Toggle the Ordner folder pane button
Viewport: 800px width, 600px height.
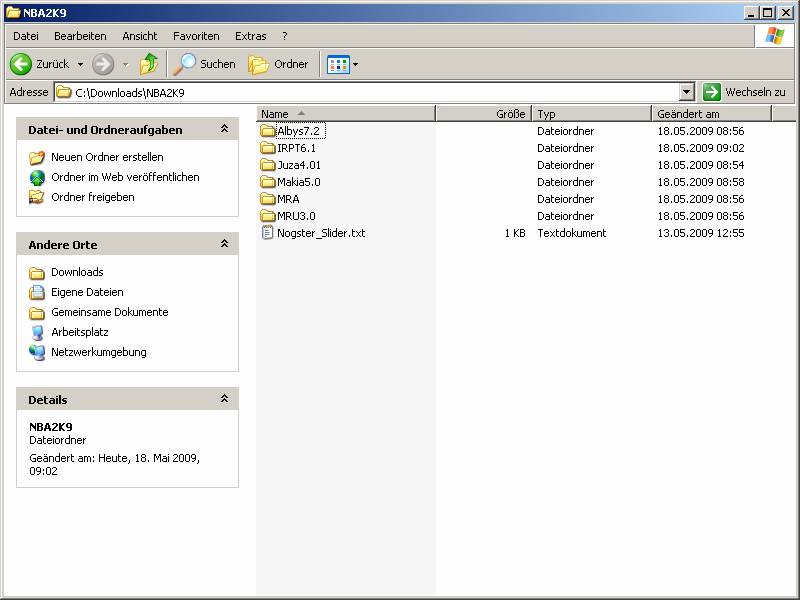[279, 64]
